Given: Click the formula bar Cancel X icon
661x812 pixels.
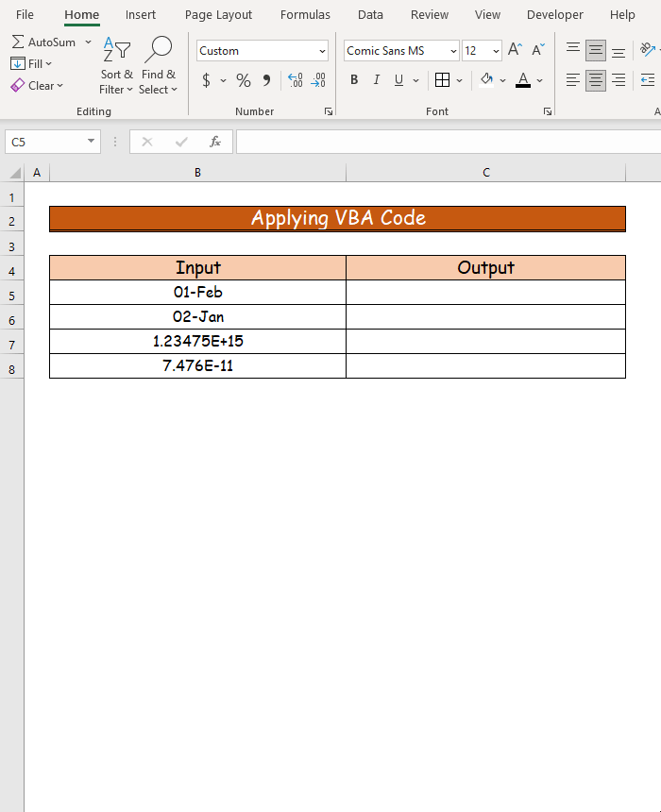Looking at the screenshot, I should coord(147,142).
